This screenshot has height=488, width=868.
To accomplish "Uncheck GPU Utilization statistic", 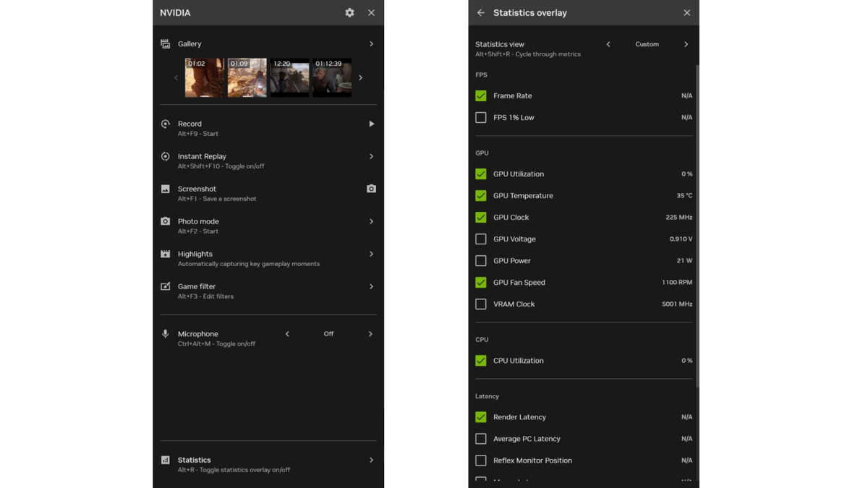I will tap(481, 174).
